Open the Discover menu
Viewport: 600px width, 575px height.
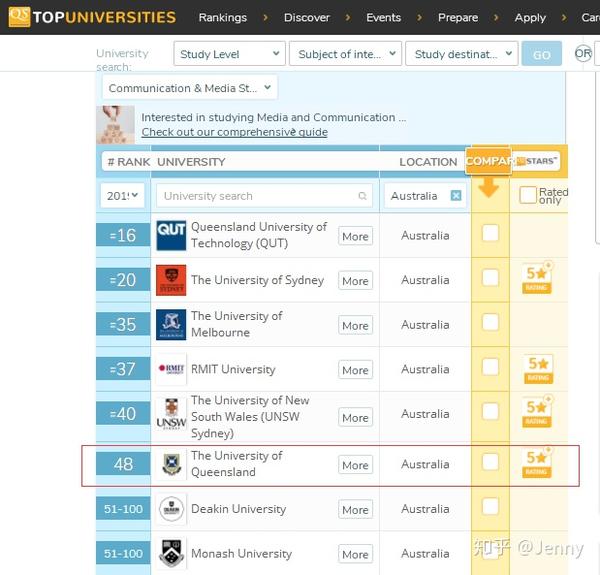pos(307,18)
